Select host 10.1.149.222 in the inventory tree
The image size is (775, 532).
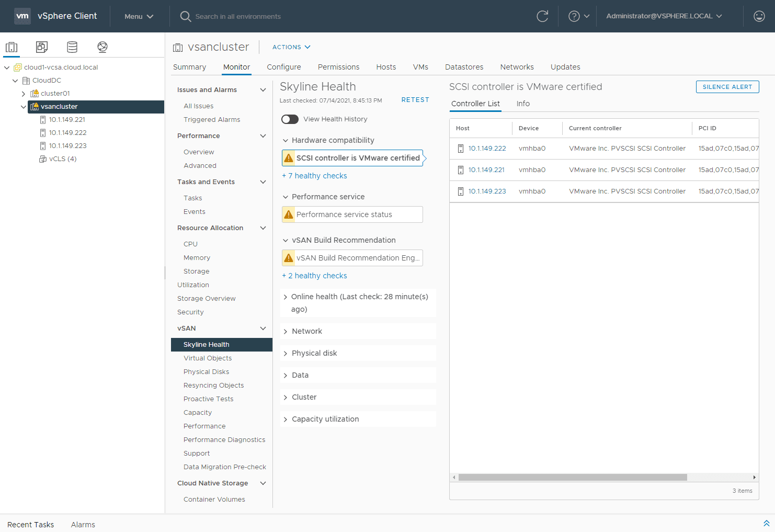(67, 133)
